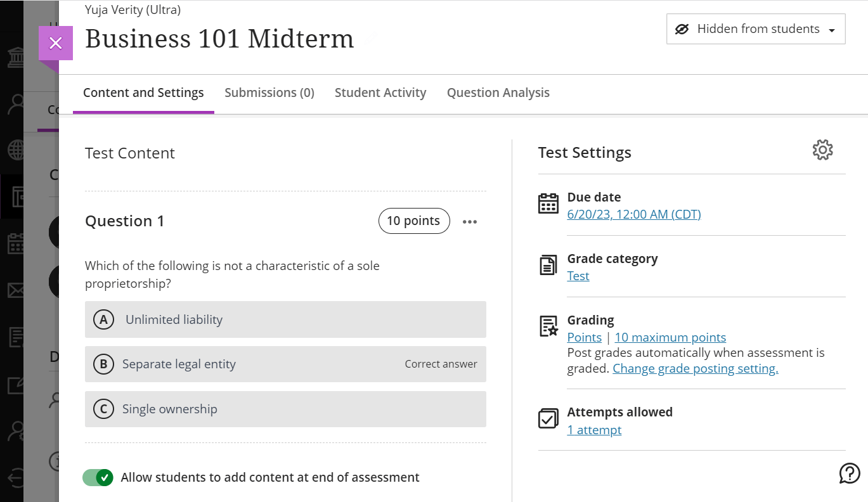This screenshot has height=502, width=868.
Task: Click Change grade posting setting link
Action: click(x=695, y=368)
